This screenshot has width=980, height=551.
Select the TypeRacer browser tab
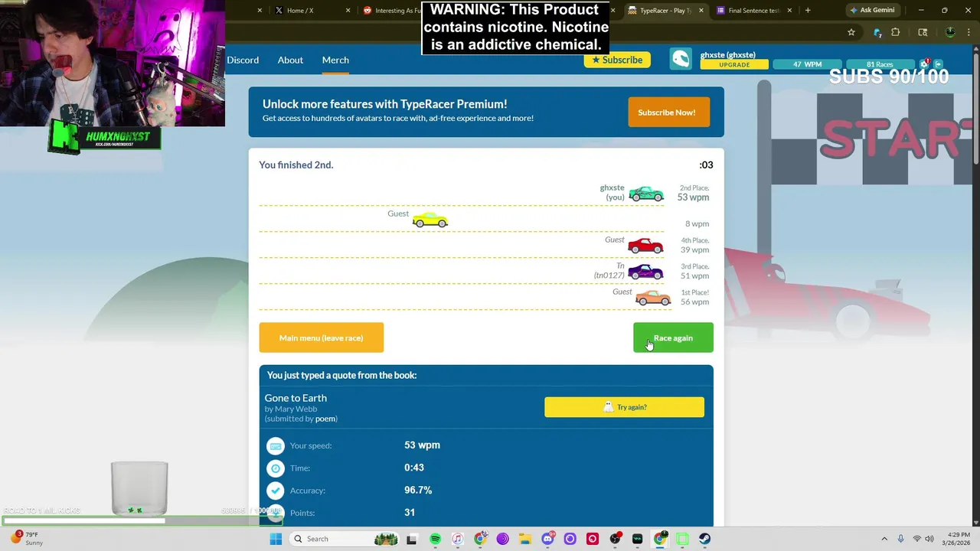coord(666,11)
